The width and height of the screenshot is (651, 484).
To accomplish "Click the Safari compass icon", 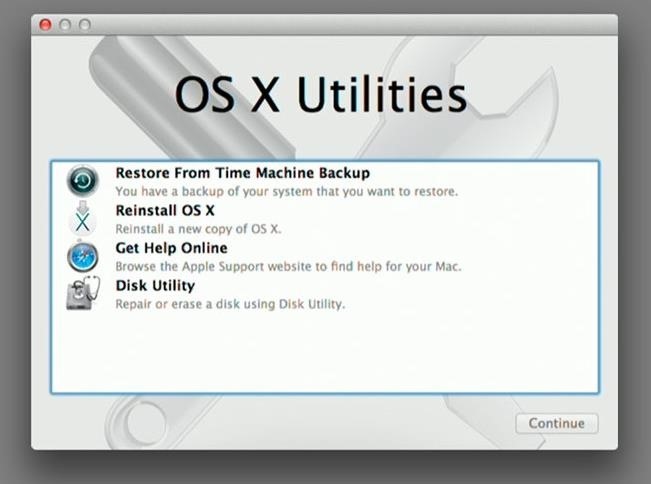I will [x=83, y=257].
